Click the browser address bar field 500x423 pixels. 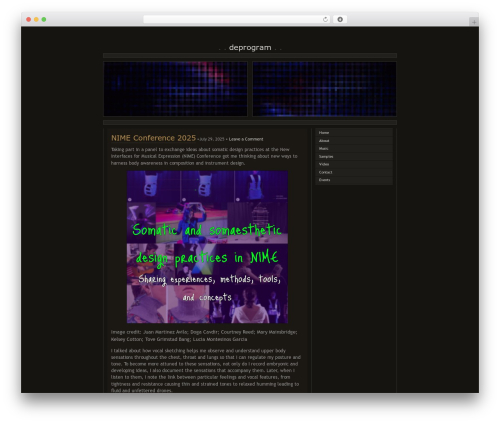pos(237,19)
